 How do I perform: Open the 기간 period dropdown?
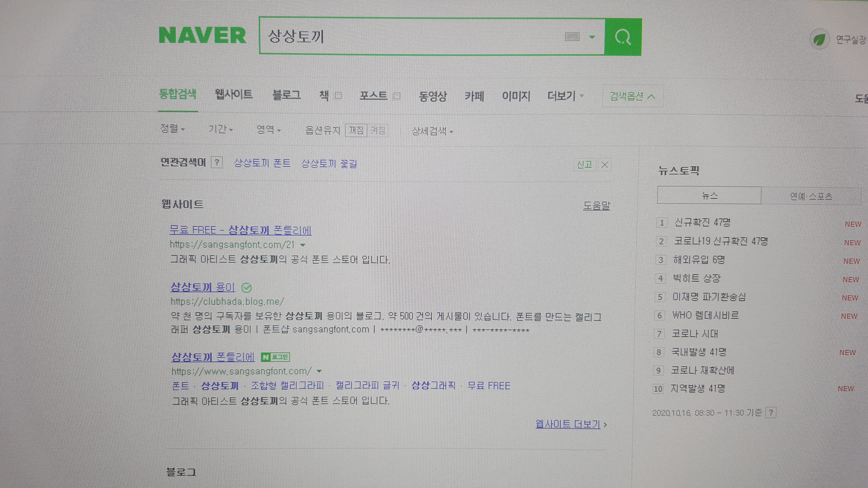point(220,129)
